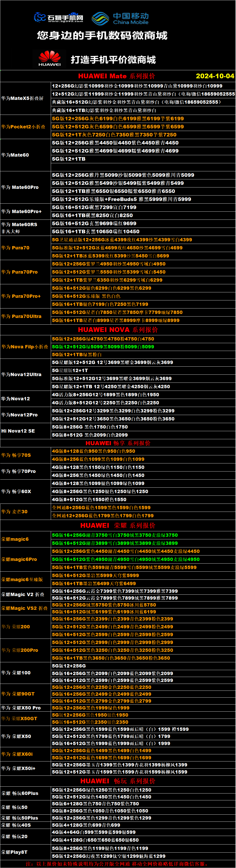Click the 全网通12+256G蓝色1799 row
The width and height of the screenshot is (236, 868).
143,516
